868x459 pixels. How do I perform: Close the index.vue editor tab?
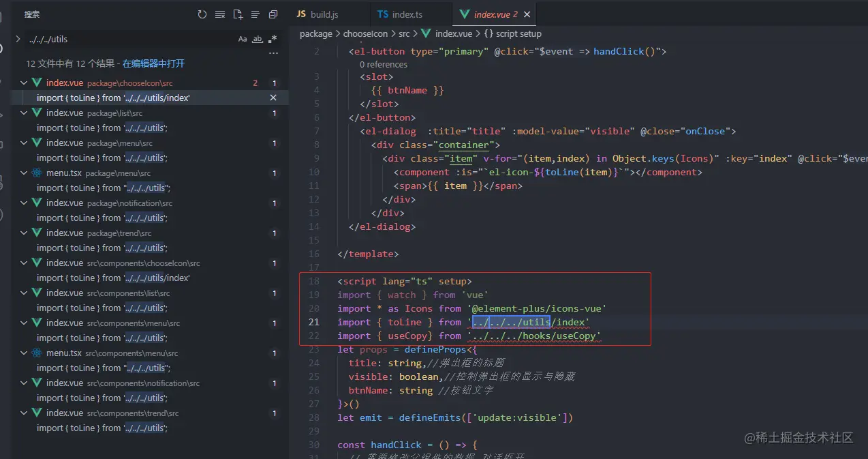pos(527,14)
